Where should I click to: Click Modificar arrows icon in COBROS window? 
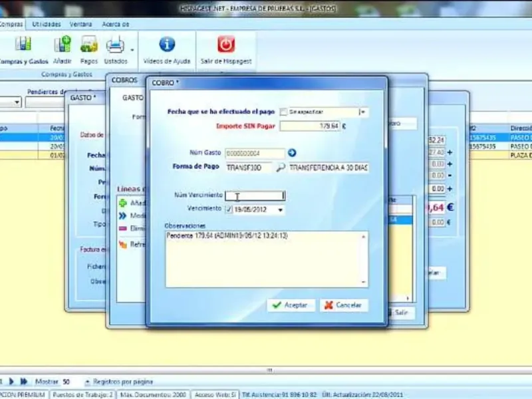pyautogui.click(x=122, y=215)
